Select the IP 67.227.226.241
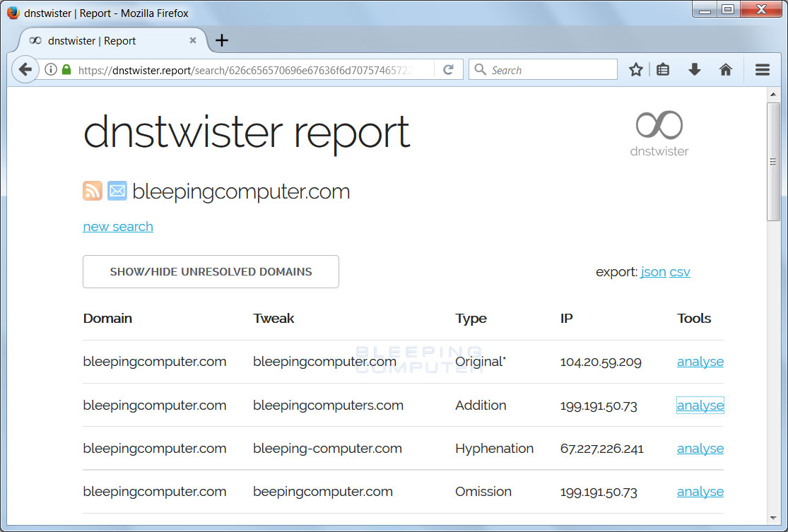 click(601, 449)
